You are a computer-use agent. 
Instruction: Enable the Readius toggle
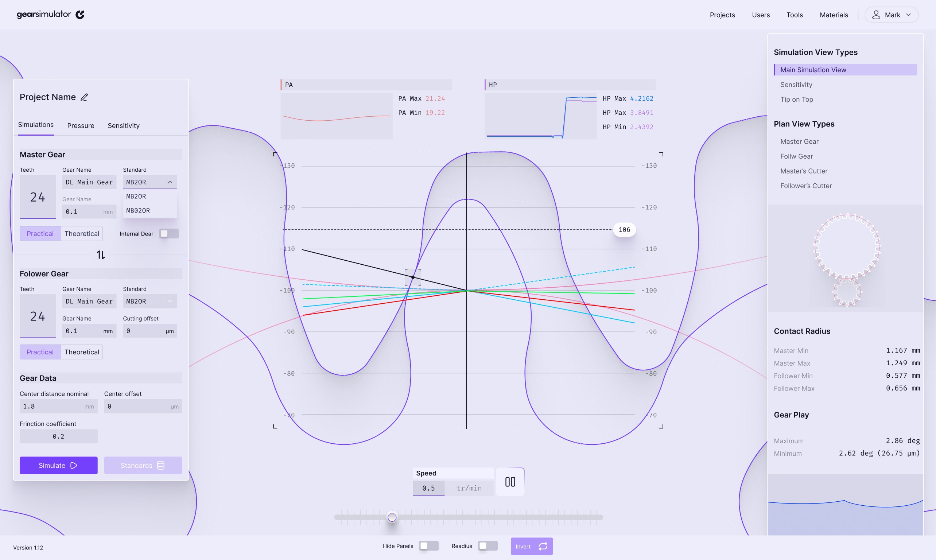488,546
